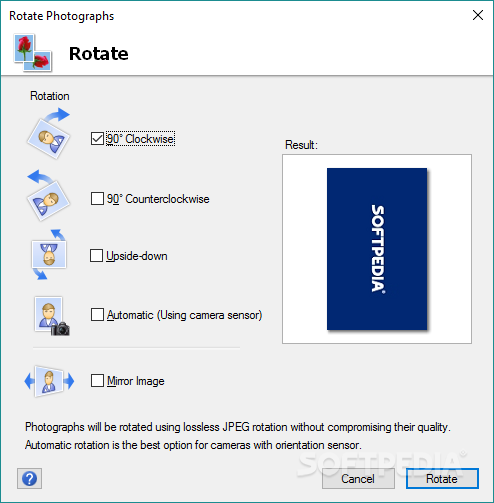494x503 pixels.
Task: Enable Automatic (Using camera sensor) checkbox
Action: tap(97, 315)
